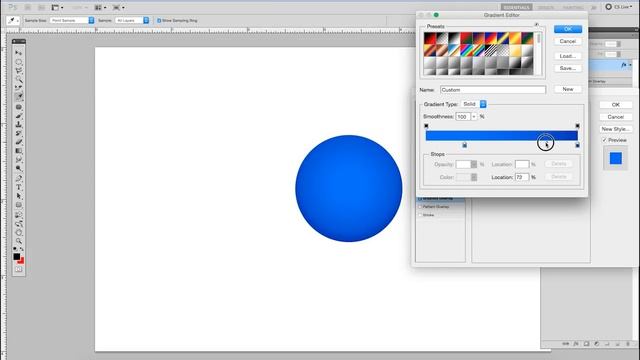Image resolution: width=640 pixels, height=360 pixels.
Task: Click background red color swatch
Action: pyautogui.click(x=22, y=261)
